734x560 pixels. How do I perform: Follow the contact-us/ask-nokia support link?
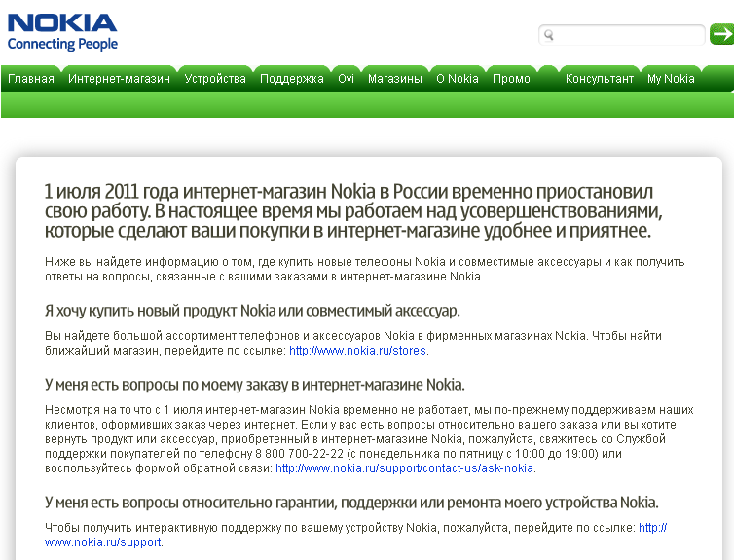point(404,468)
